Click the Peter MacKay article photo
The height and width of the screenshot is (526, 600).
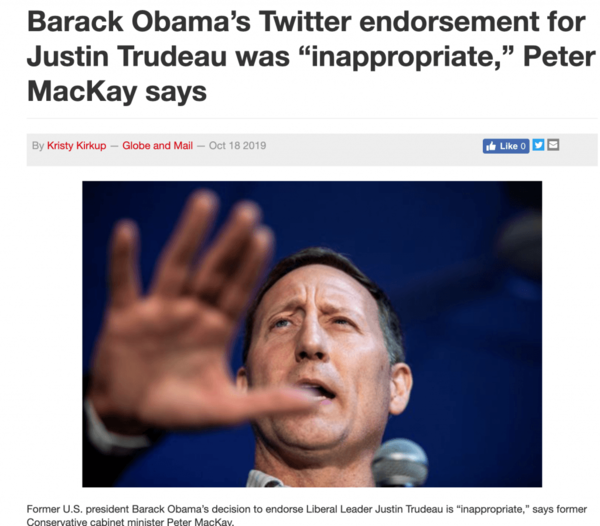312,334
